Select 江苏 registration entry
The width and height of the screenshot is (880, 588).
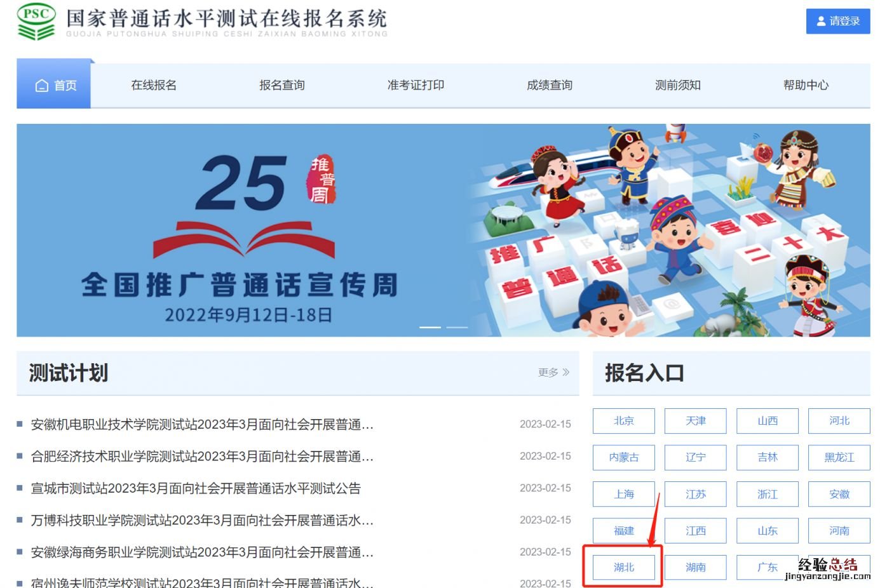click(x=696, y=494)
